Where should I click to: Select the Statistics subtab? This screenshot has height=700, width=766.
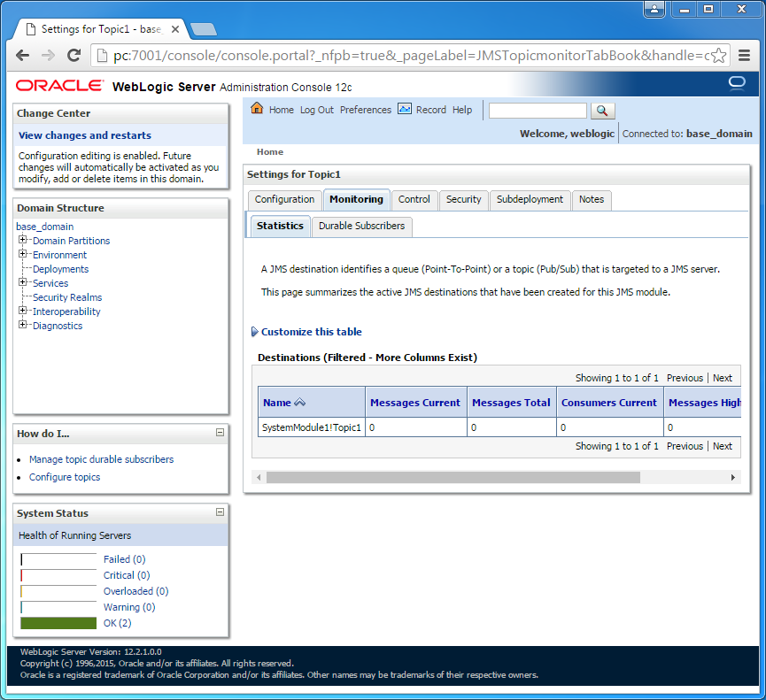click(x=280, y=226)
